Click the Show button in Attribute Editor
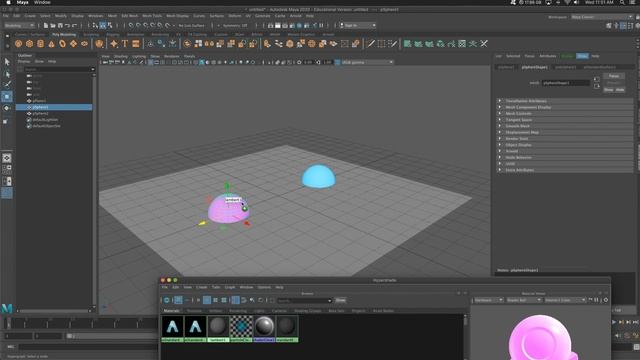 click(609, 89)
